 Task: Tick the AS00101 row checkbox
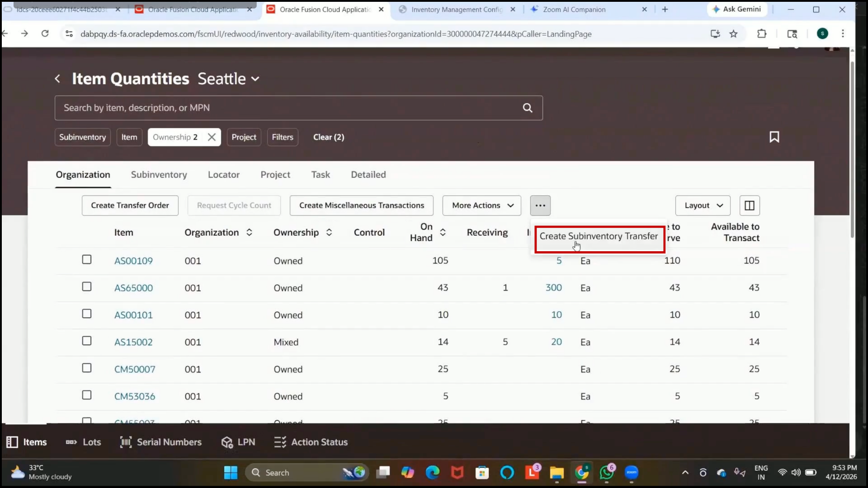(x=87, y=314)
